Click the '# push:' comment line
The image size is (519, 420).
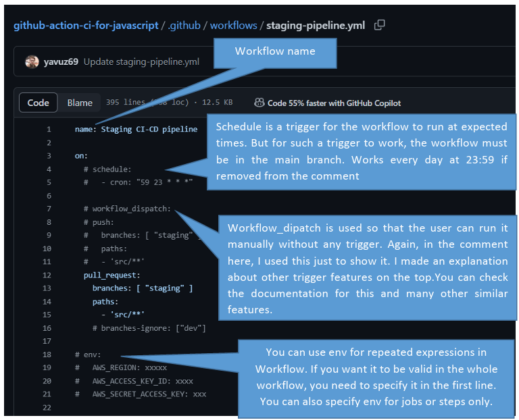click(99, 222)
